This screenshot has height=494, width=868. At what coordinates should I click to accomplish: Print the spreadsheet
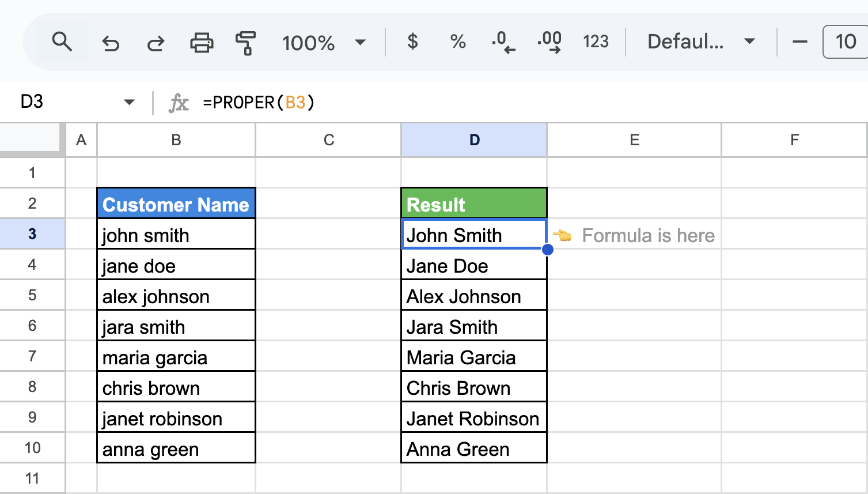(202, 43)
